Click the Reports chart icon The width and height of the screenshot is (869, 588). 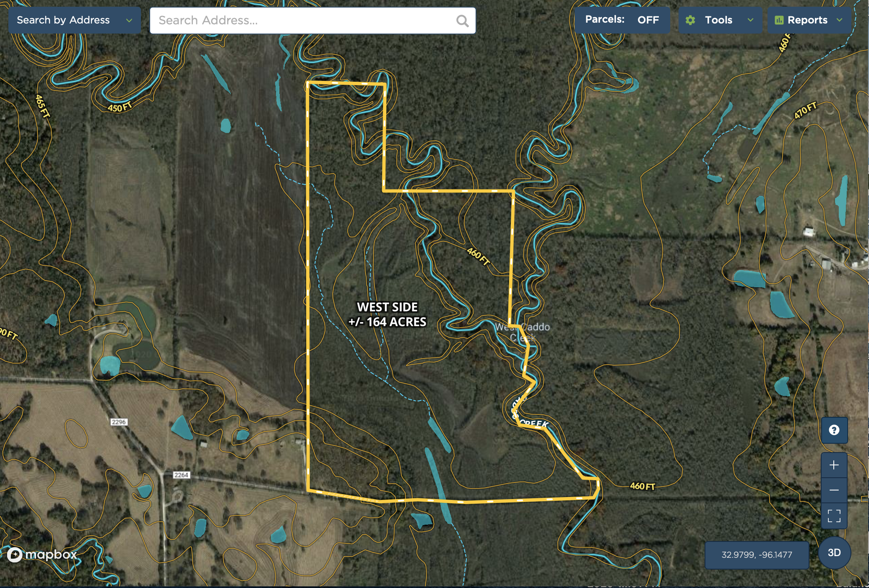779,20
